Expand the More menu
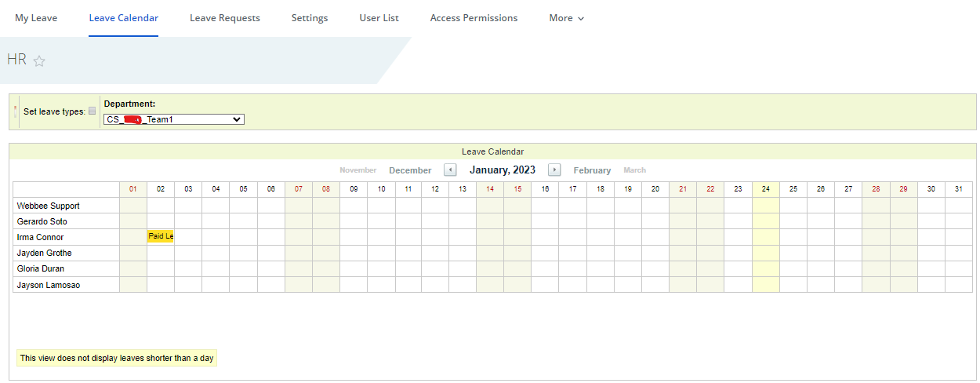This screenshot has width=980, height=383. pos(566,18)
